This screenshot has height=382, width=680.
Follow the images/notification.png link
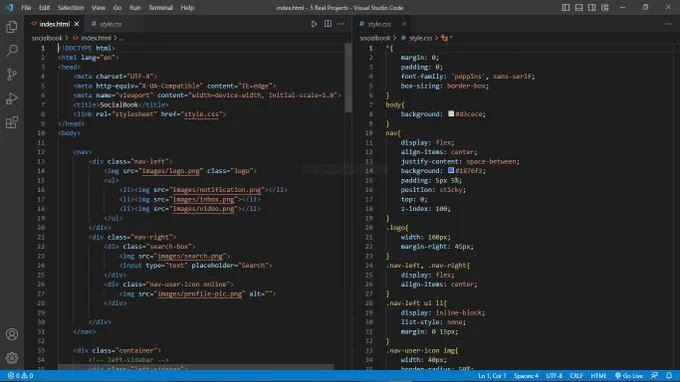pos(217,189)
